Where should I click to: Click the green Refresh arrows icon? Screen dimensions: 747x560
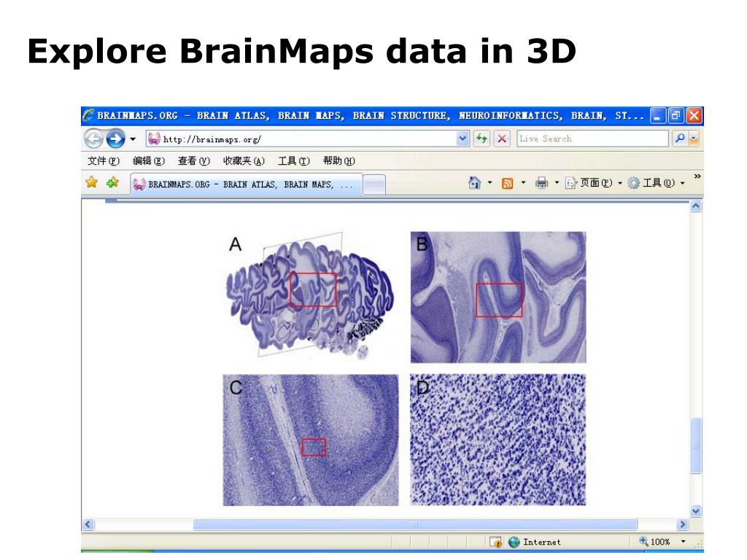click(x=481, y=139)
